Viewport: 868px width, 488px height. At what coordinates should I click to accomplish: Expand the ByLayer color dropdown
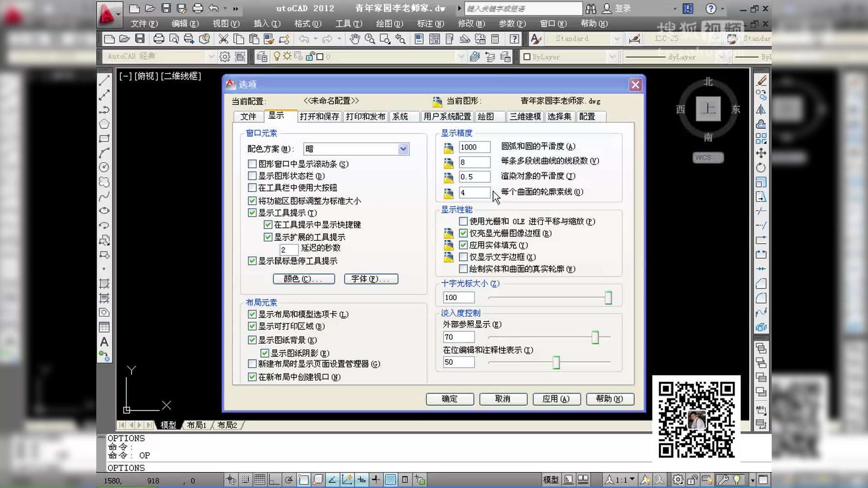coord(613,56)
